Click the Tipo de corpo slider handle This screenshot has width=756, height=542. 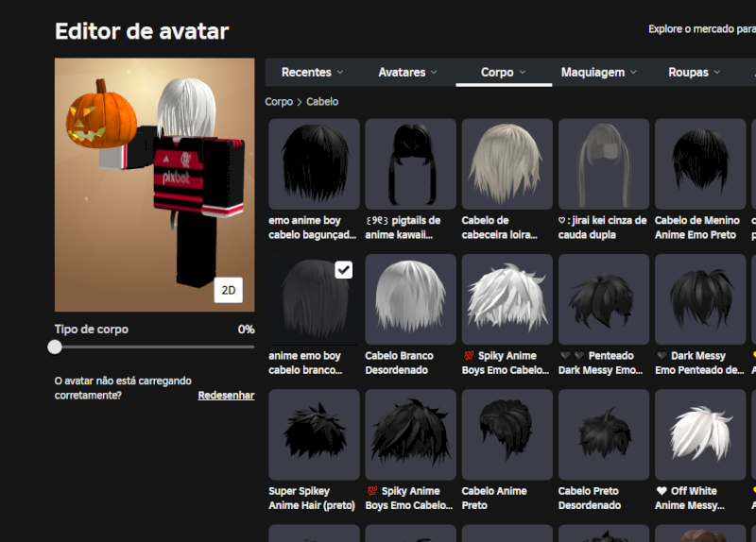pos(55,347)
